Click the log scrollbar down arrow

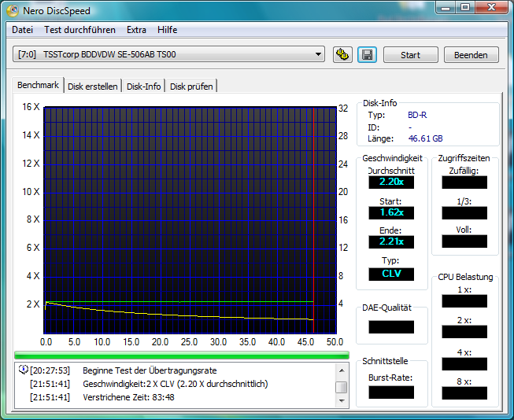(342, 400)
